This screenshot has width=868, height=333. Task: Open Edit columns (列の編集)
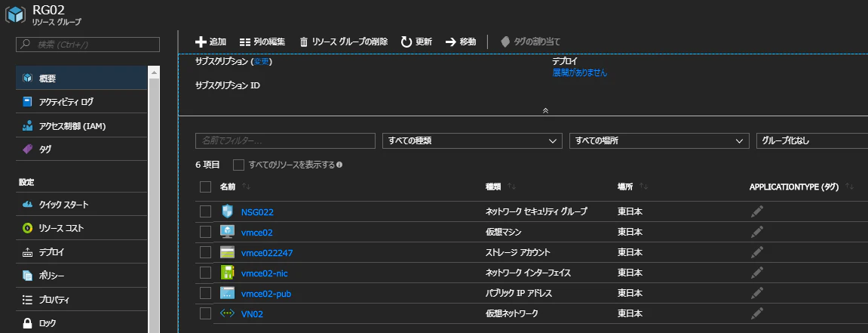(262, 42)
